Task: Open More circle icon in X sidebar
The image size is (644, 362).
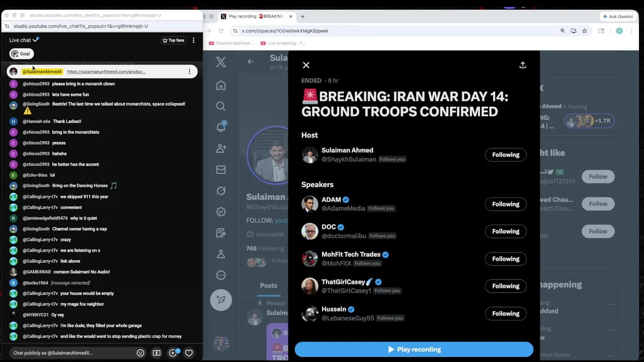Action: point(221,275)
